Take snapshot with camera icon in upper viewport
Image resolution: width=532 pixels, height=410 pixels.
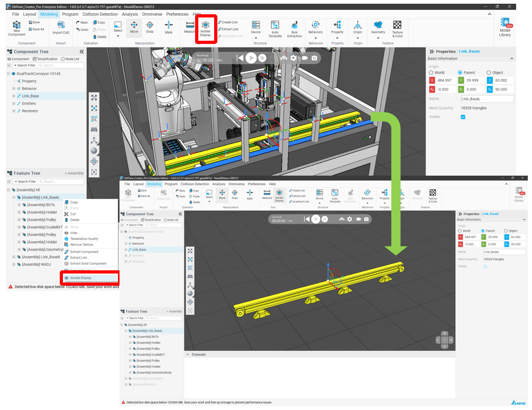click(315, 58)
